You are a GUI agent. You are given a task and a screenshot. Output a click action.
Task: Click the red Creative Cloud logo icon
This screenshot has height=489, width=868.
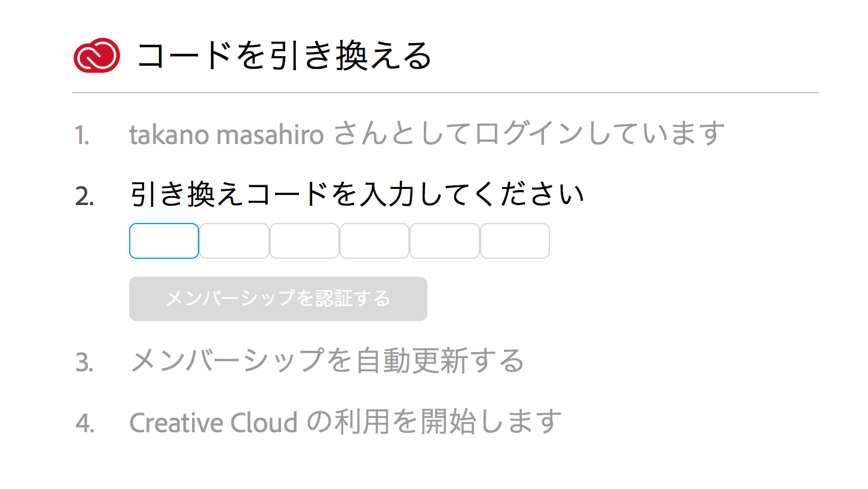click(97, 56)
